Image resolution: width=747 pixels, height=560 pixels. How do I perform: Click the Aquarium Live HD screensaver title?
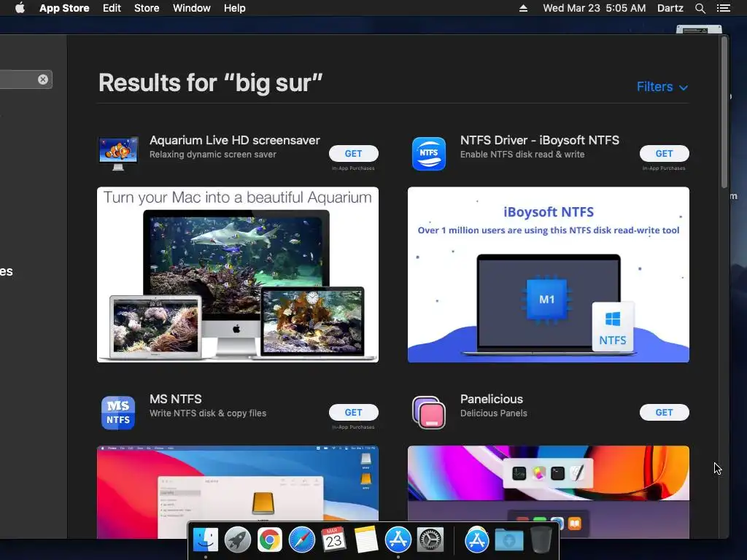(235, 140)
